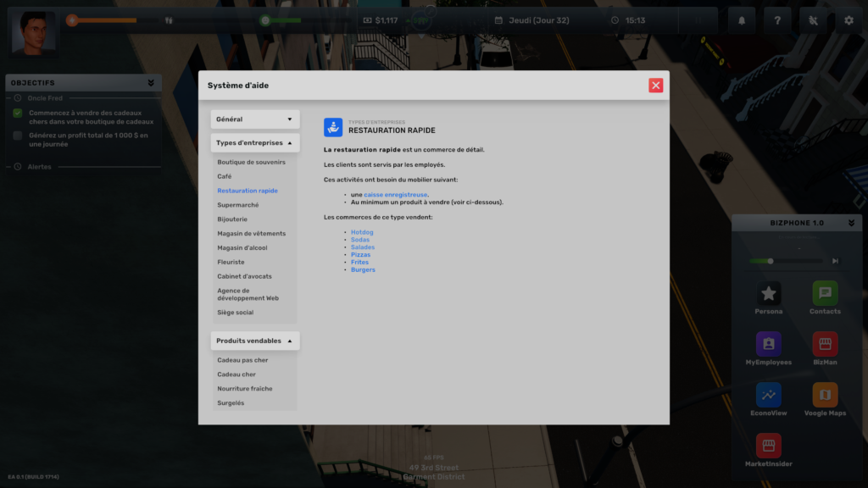Screen dimensions: 868x488
Task: Select Siège social help topic
Action: point(236,313)
